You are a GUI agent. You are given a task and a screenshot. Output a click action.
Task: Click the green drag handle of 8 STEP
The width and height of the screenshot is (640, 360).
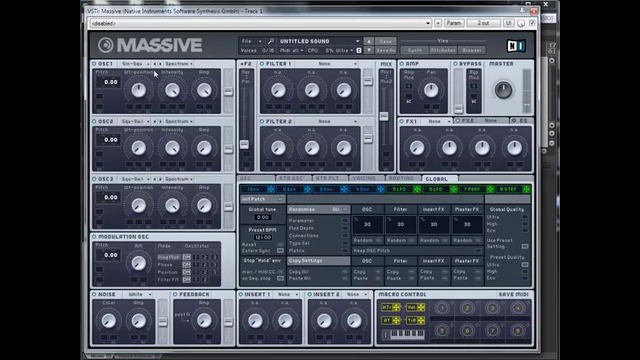(527, 189)
